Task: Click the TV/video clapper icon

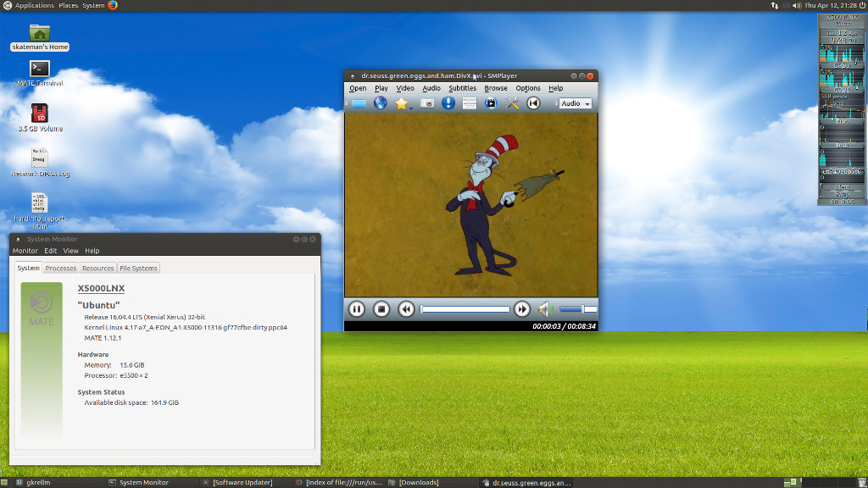Action: click(x=491, y=103)
